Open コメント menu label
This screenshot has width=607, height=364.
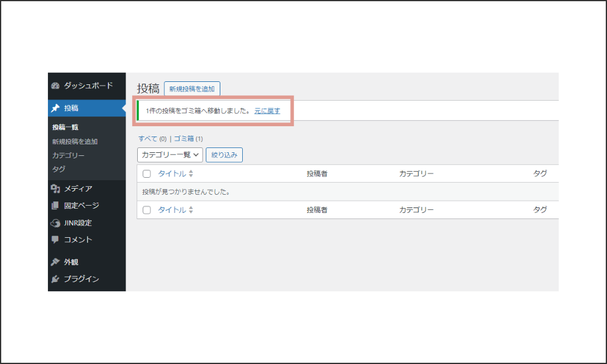(78, 240)
